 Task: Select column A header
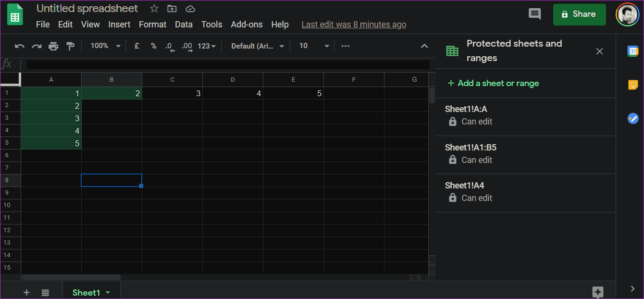point(51,80)
